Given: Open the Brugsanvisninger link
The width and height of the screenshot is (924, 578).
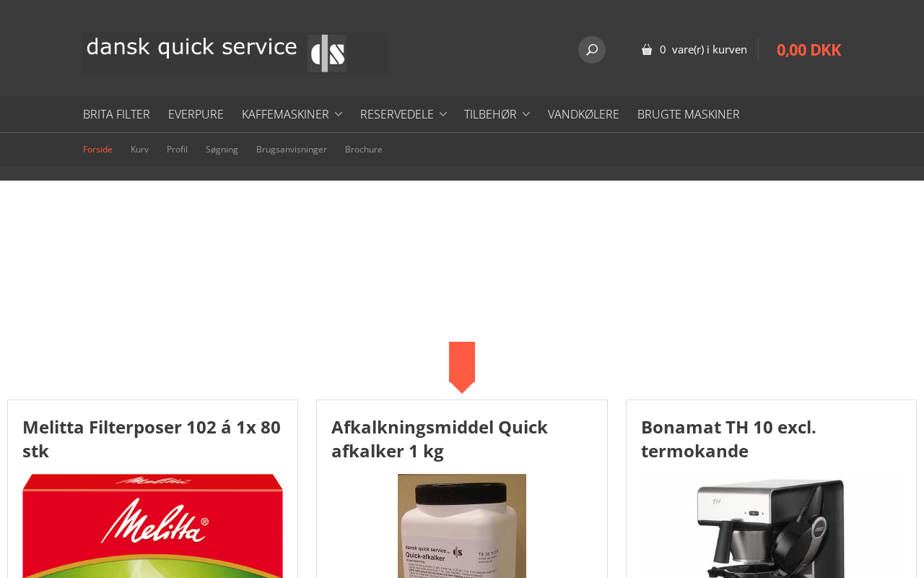Looking at the screenshot, I should 292,150.
